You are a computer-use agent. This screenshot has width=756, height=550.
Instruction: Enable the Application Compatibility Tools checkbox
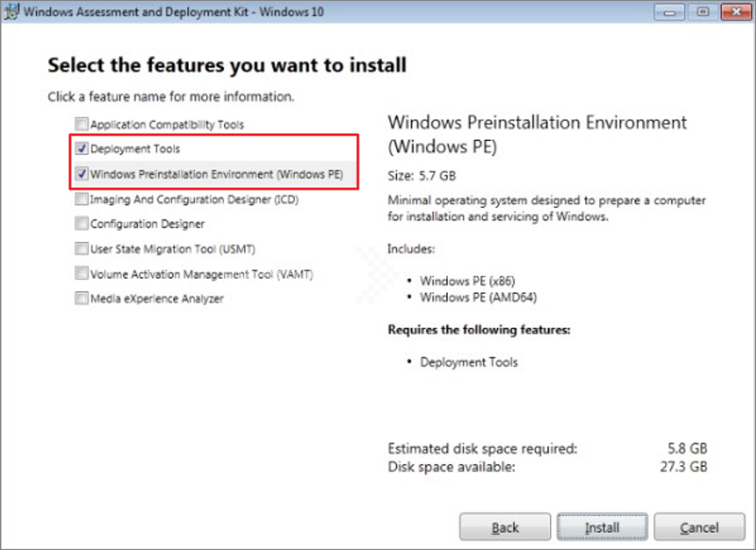[x=82, y=124]
